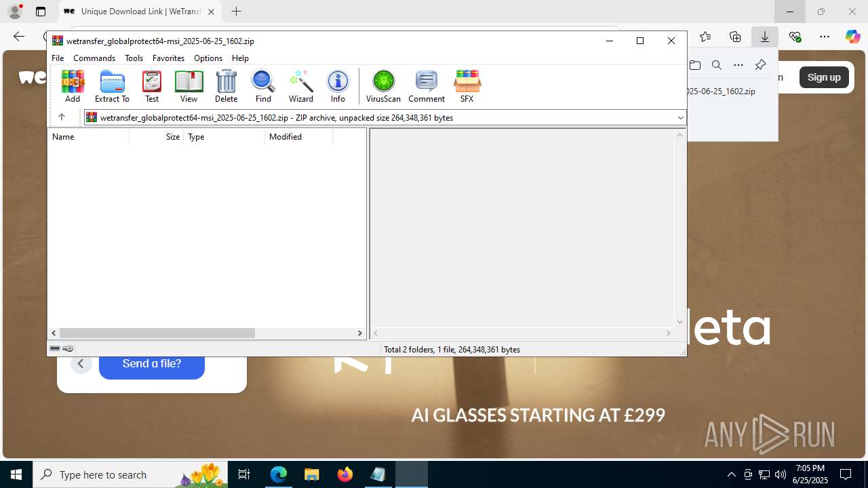The image size is (868, 488).
Task: Click the back chevron on WeTransfer card
Action: pos(81,364)
